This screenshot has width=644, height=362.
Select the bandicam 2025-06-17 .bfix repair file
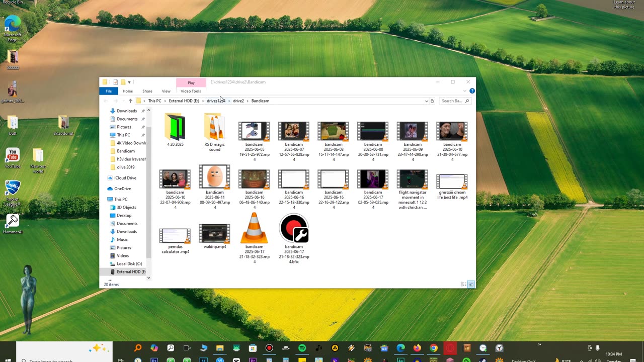[x=294, y=239]
